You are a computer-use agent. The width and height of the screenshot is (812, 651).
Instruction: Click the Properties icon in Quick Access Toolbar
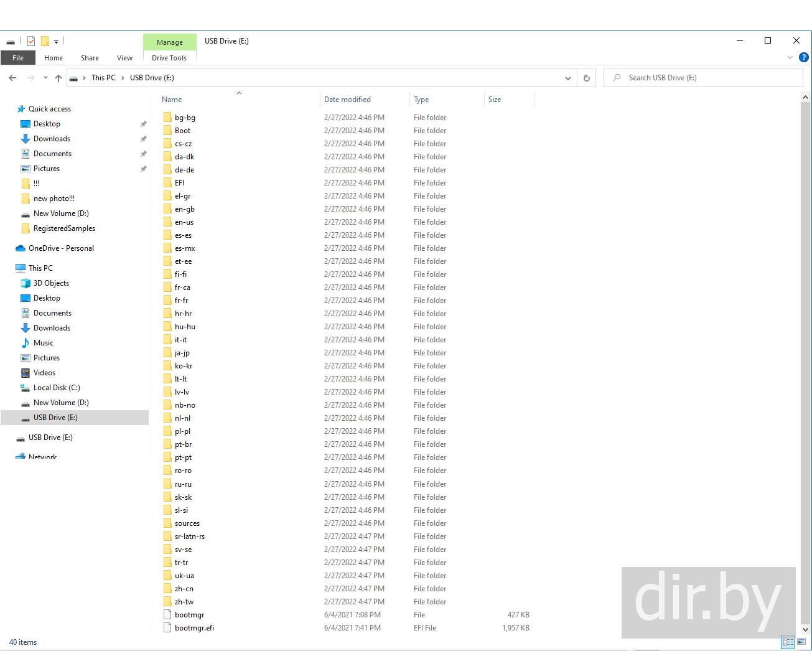[x=30, y=41]
